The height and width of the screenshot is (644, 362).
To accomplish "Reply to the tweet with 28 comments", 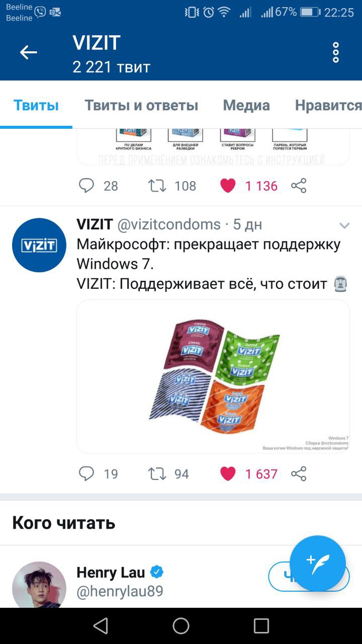I will coord(86,186).
